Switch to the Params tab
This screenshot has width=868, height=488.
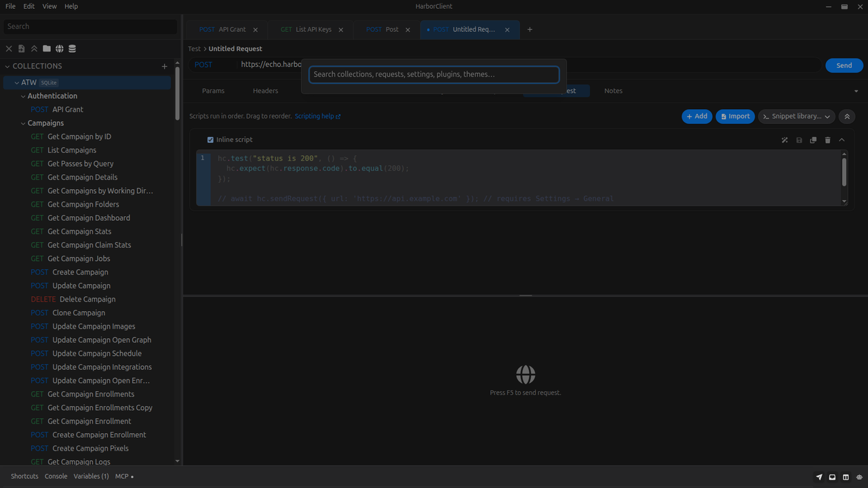point(213,91)
